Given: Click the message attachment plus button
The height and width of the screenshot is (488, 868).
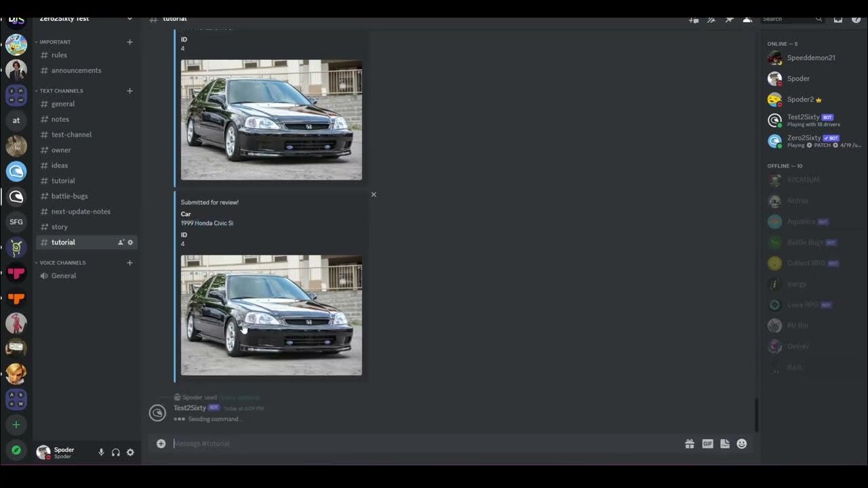Looking at the screenshot, I should coord(161,444).
